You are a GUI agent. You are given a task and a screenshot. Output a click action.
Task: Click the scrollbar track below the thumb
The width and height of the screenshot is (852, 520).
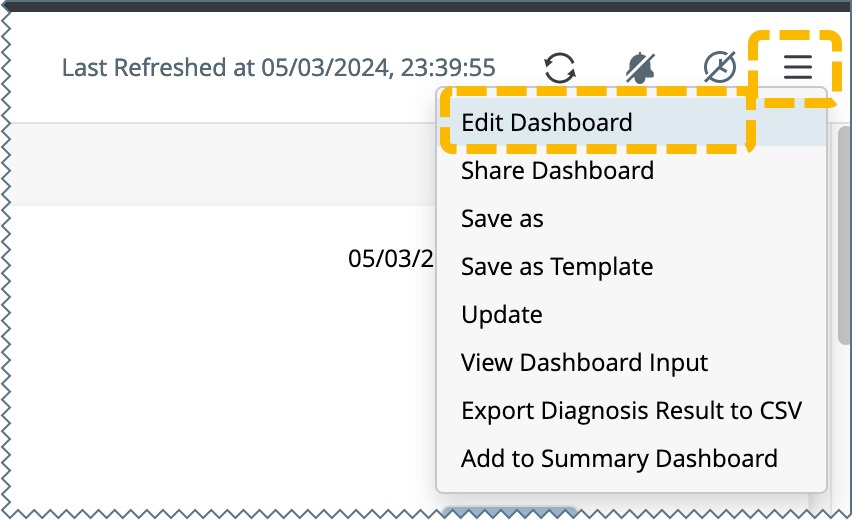coord(844,420)
